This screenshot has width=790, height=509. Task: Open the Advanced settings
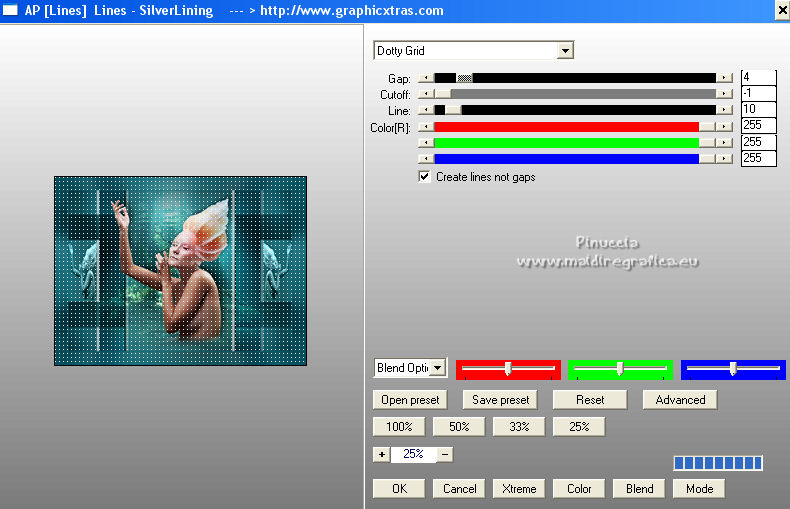tap(680, 400)
